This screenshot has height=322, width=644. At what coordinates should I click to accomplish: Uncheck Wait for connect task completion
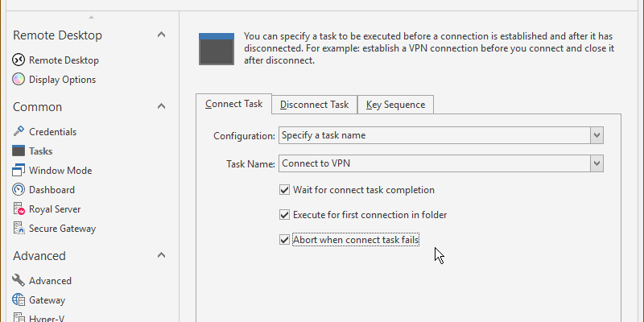(284, 191)
